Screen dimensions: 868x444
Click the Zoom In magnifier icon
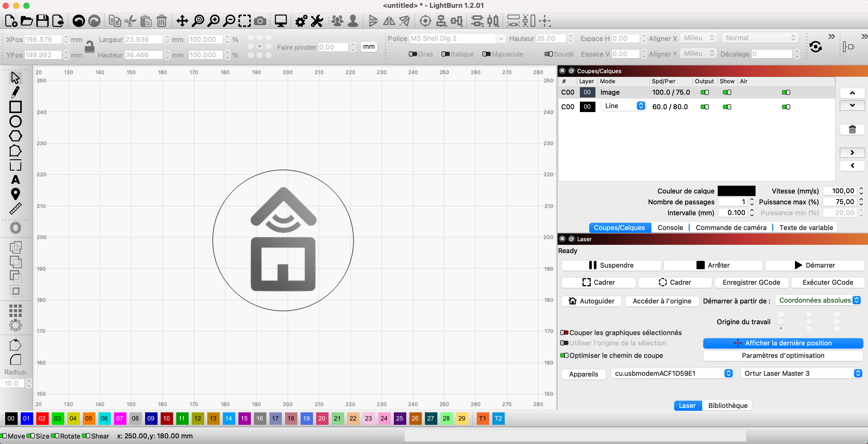point(213,21)
